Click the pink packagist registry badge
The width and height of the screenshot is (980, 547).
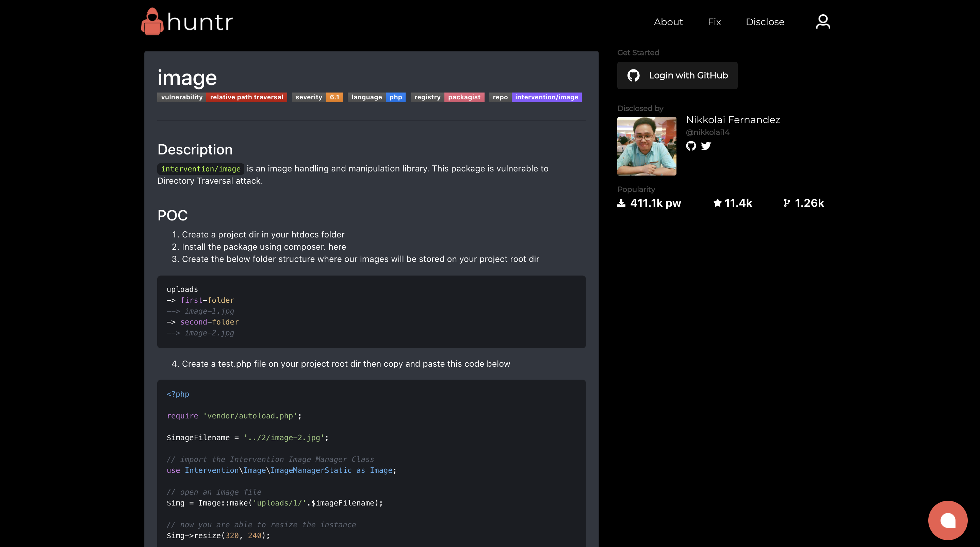pos(464,97)
